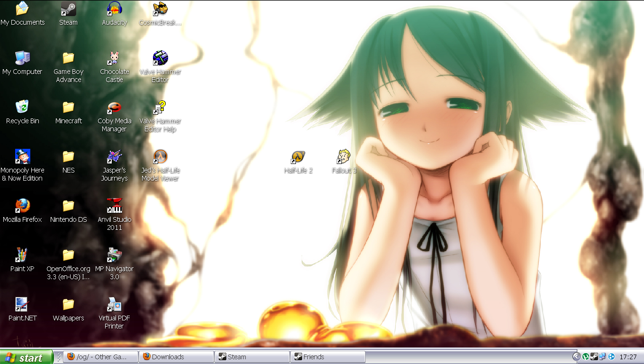This screenshot has height=364, width=644.
Task: Select Monopoly Here & Now Edition shortcut
Action: [22, 165]
